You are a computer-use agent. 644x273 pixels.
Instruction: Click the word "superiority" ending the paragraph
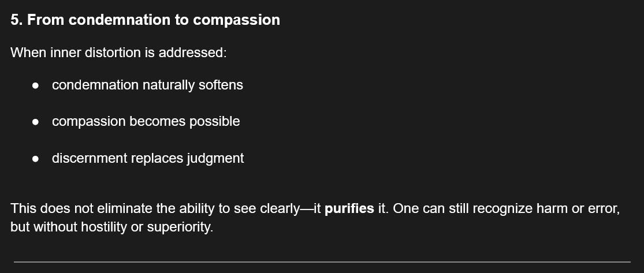[x=179, y=227]
